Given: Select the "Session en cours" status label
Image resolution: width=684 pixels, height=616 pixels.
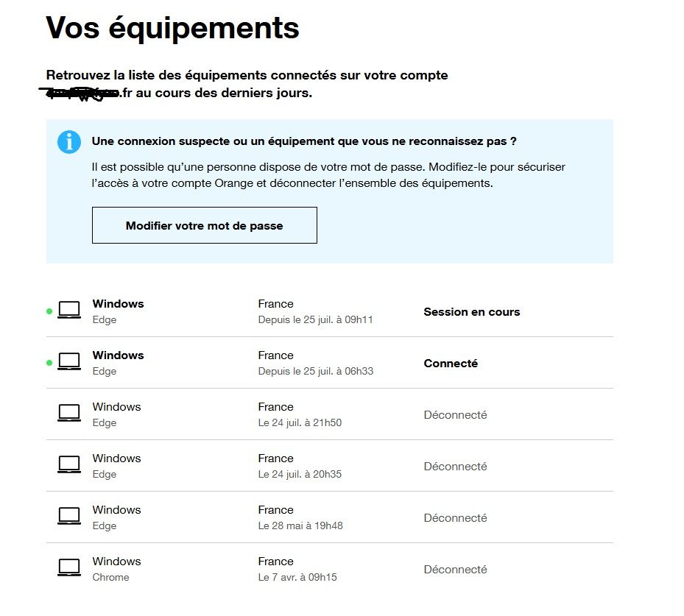Looking at the screenshot, I should [471, 312].
